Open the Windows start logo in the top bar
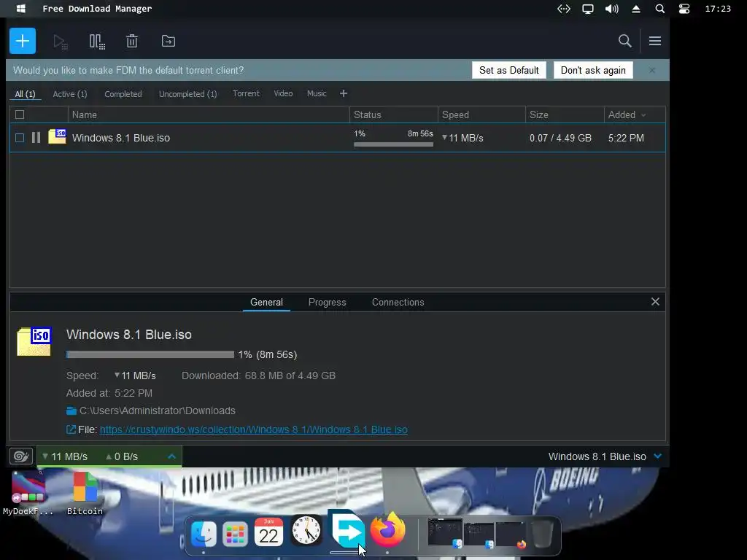Image resolution: width=747 pixels, height=560 pixels. click(x=20, y=9)
